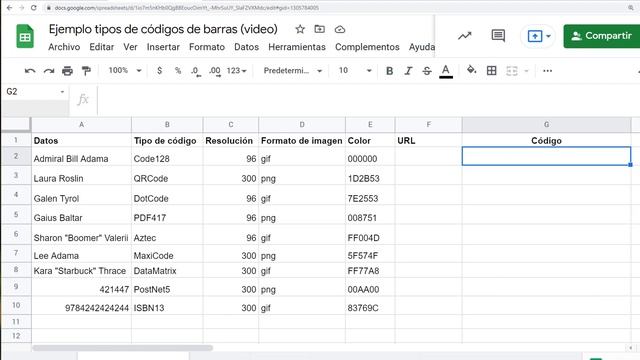
Task: Go back in the browser
Action: coord(9,7)
